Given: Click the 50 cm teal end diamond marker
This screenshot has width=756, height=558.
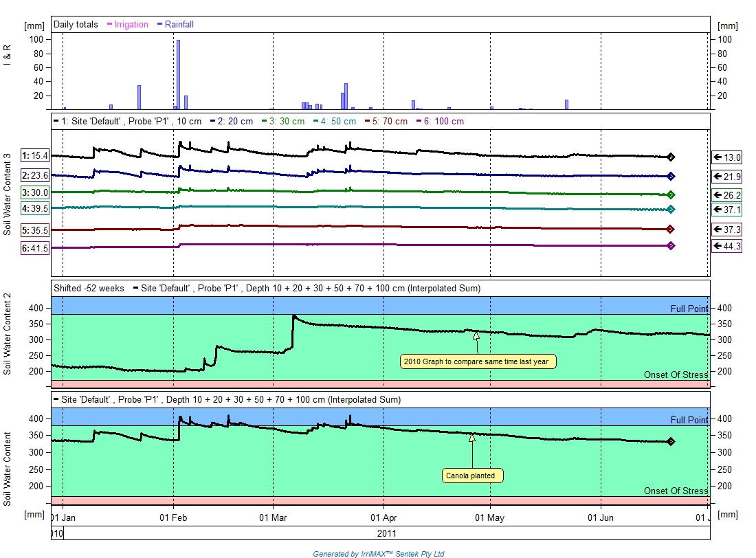Looking at the screenshot, I should click(x=671, y=210).
